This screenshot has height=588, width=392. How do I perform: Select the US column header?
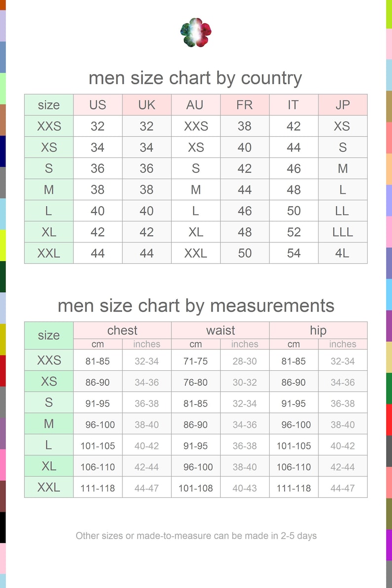tap(98, 105)
